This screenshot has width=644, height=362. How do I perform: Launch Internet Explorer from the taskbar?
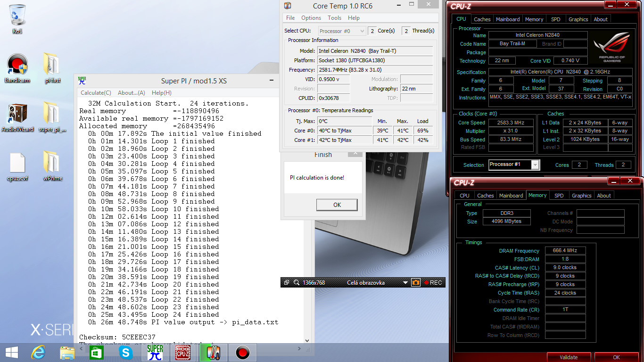coord(38,352)
